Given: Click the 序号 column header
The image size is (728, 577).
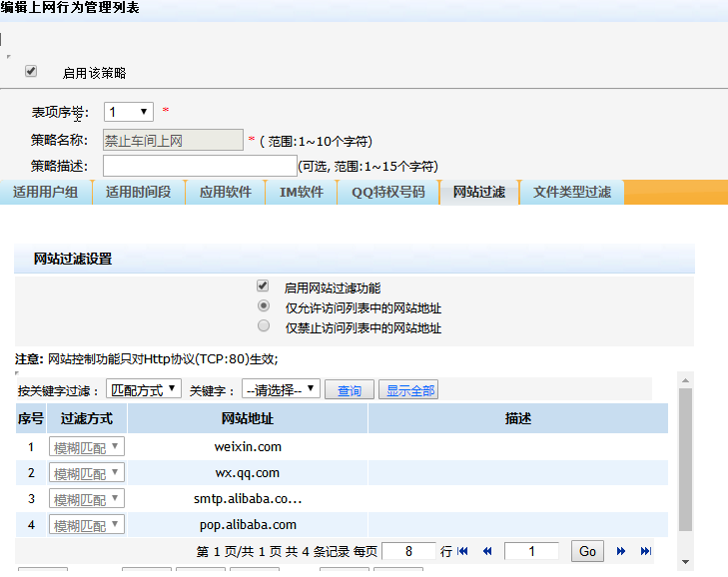Looking at the screenshot, I should coord(31,418).
